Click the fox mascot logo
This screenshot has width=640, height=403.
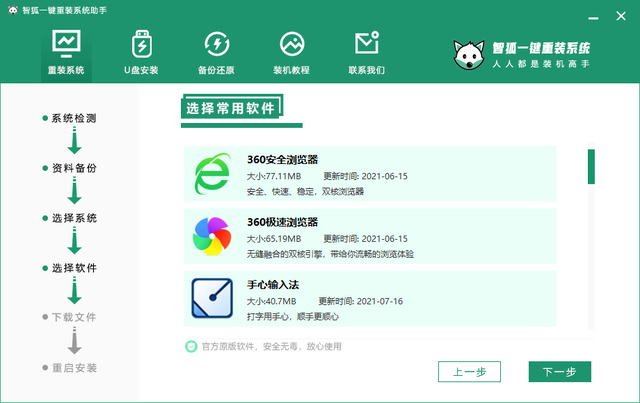click(469, 55)
